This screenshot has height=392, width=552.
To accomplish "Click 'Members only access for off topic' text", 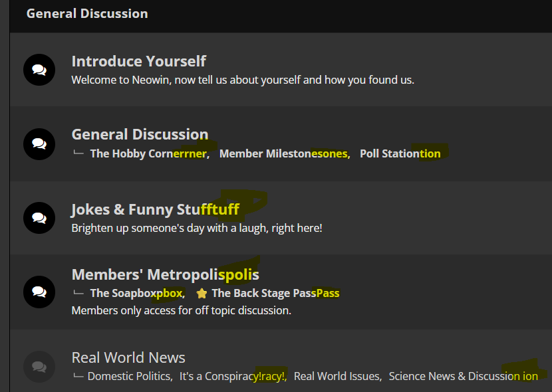I will (182, 310).
